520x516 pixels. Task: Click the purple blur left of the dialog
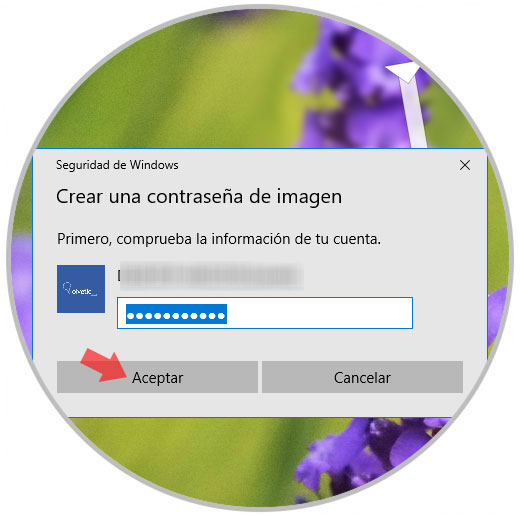coord(22,287)
